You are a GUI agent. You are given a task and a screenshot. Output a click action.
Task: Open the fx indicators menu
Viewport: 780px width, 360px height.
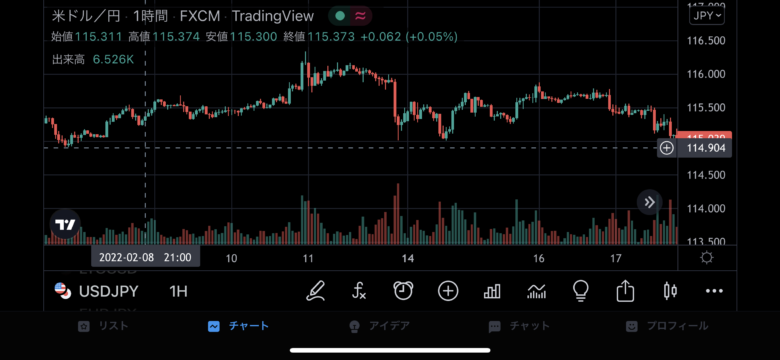(x=359, y=291)
